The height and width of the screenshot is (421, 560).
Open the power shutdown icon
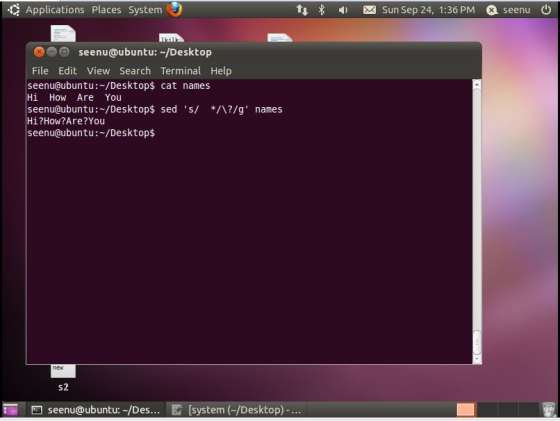pos(546,10)
